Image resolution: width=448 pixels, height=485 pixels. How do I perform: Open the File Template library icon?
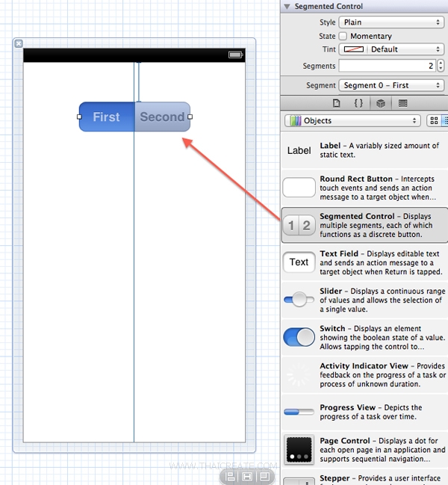pos(336,103)
